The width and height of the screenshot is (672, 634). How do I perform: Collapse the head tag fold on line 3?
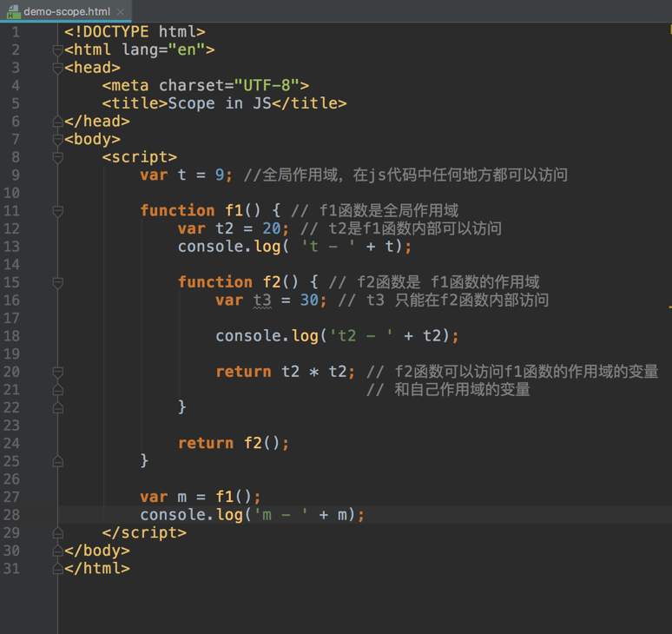point(57,68)
